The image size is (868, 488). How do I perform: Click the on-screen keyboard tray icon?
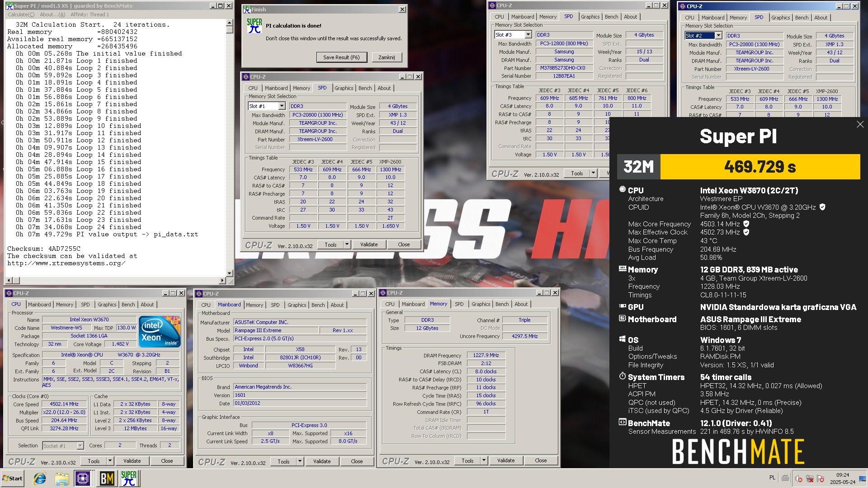pyautogui.click(x=786, y=478)
